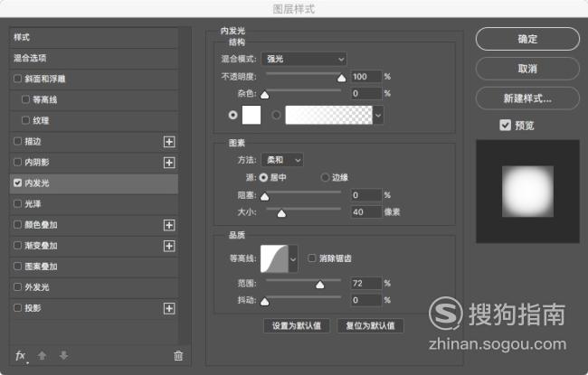Viewport: 588px width, 375px height.
Task: Expand the 等高线 contour picker arrow
Action: [x=293, y=258]
